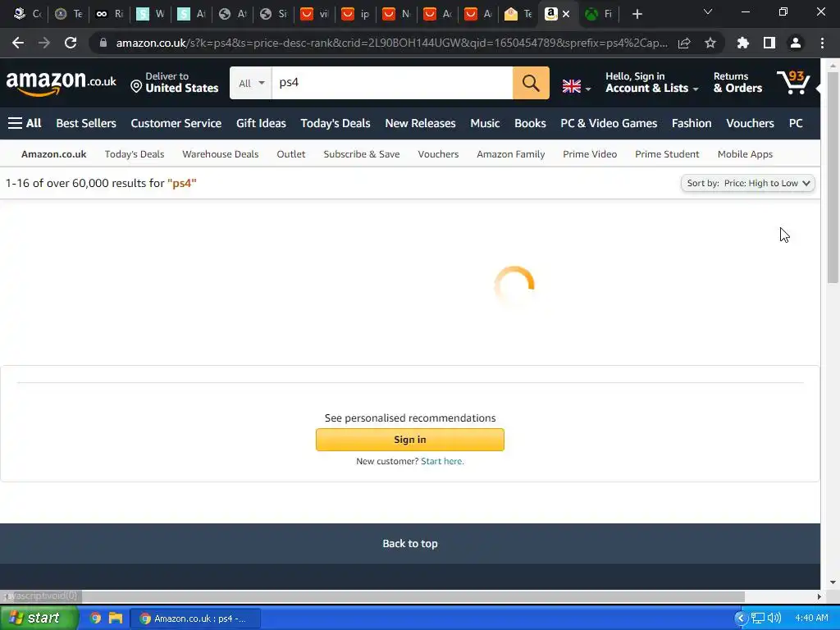Click Amazon Family link

pyautogui.click(x=510, y=154)
